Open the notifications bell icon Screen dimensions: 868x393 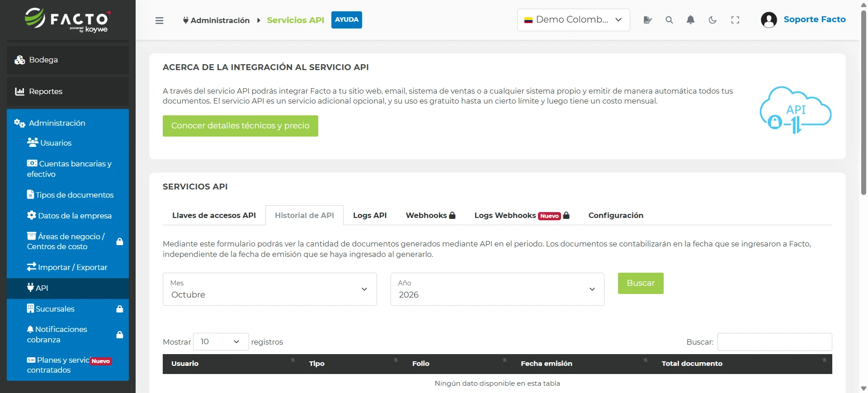pyautogui.click(x=690, y=20)
